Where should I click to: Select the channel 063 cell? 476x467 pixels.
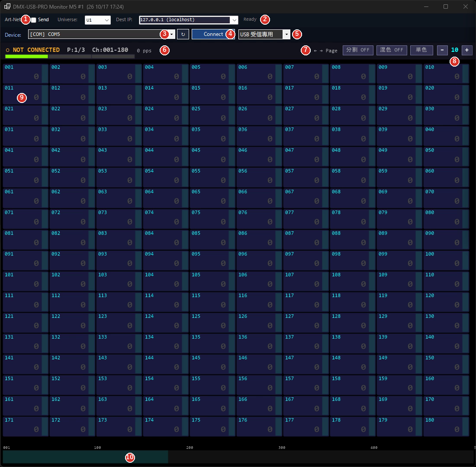[119, 198]
